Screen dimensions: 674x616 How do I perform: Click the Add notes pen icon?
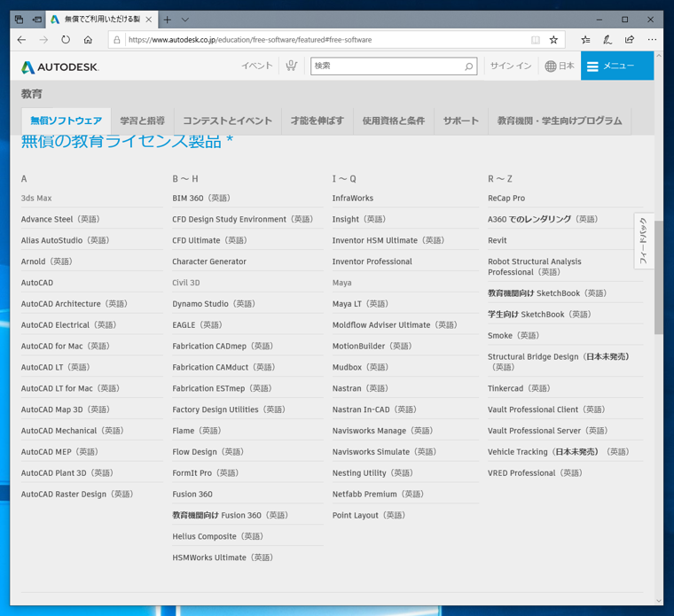click(x=607, y=40)
